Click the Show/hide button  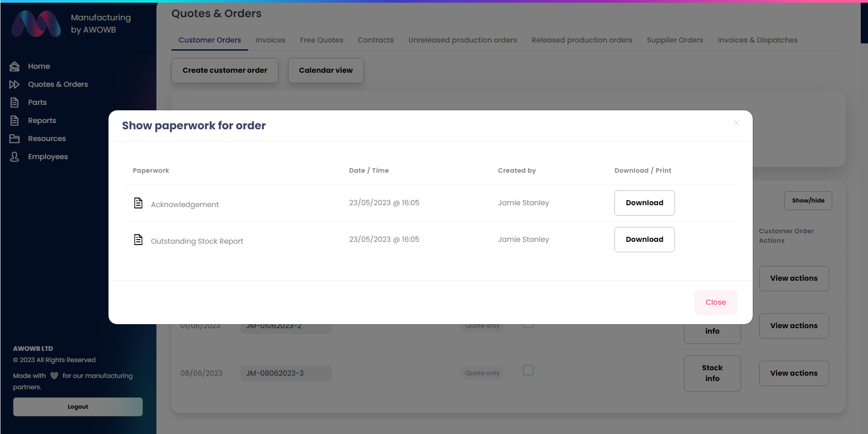[x=808, y=201]
